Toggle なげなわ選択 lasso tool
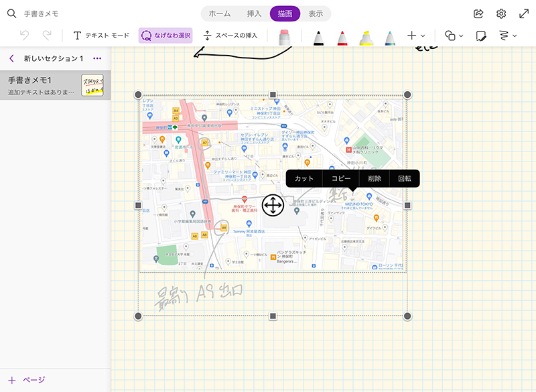536x392 pixels. (165, 36)
